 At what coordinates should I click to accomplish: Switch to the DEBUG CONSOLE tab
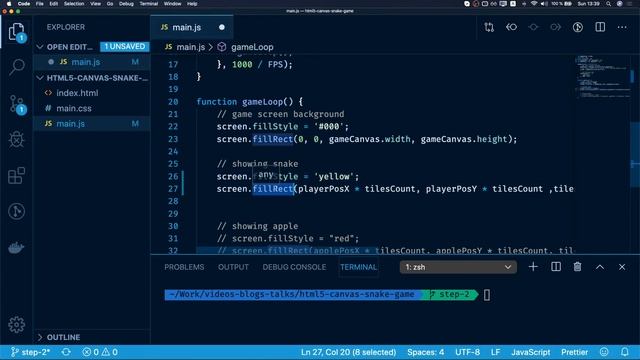tap(294, 267)
